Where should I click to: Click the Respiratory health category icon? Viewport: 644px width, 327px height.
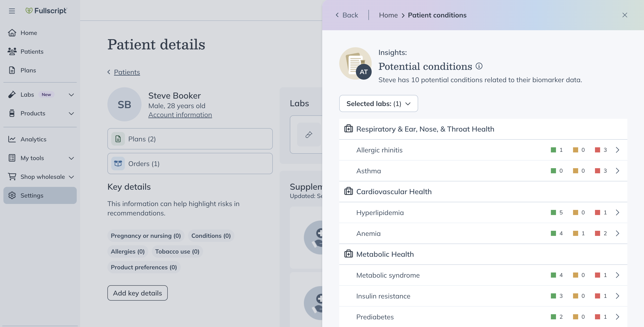point(348,129)
